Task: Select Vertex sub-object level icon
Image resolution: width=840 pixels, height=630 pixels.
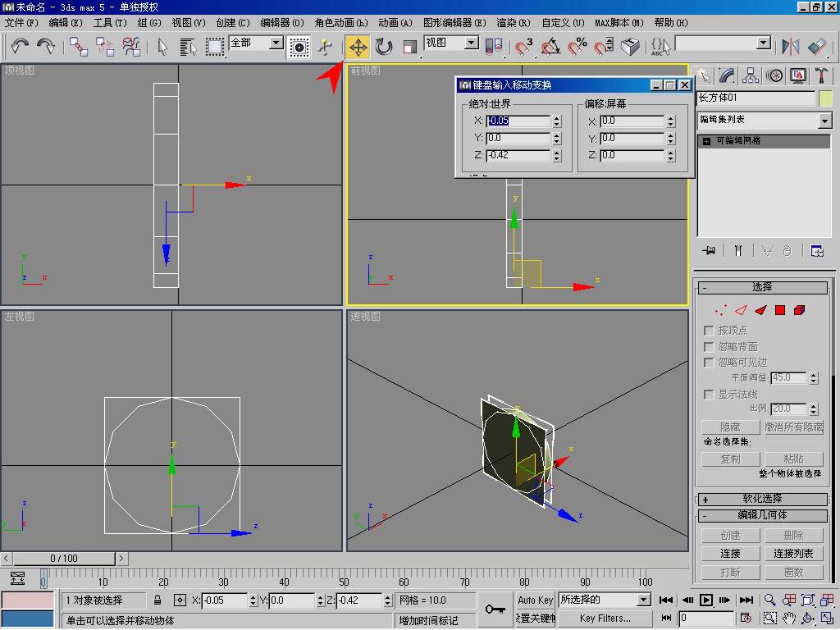Action: 721,310
